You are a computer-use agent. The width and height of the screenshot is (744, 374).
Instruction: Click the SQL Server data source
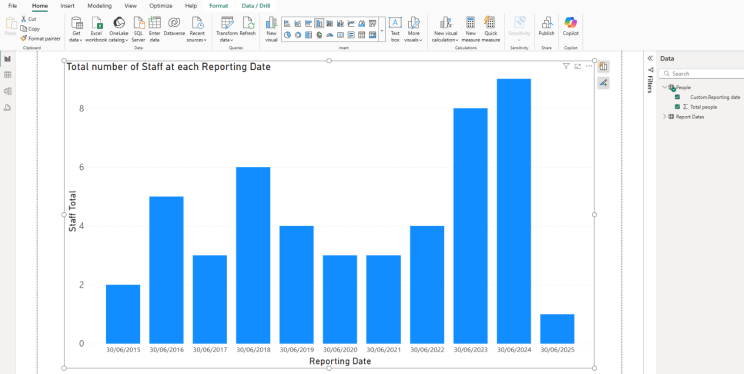pos(139,29)
